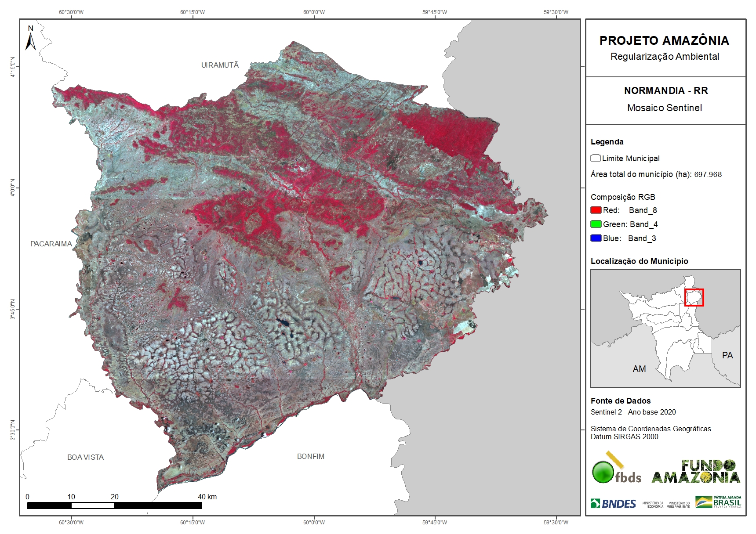This screenshot has height=534, width=756.
Task: Click the Pátria Amada Brasil logo
Action: pyautogui.click(x=718, y=502)
